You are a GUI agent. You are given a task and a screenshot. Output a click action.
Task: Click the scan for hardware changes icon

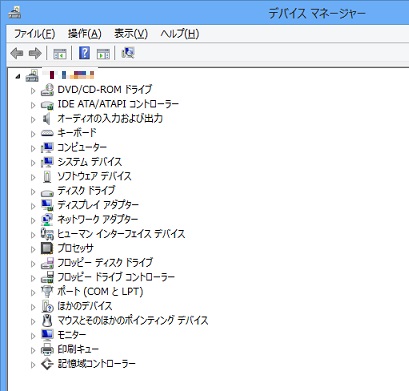(x=128, y=53)
